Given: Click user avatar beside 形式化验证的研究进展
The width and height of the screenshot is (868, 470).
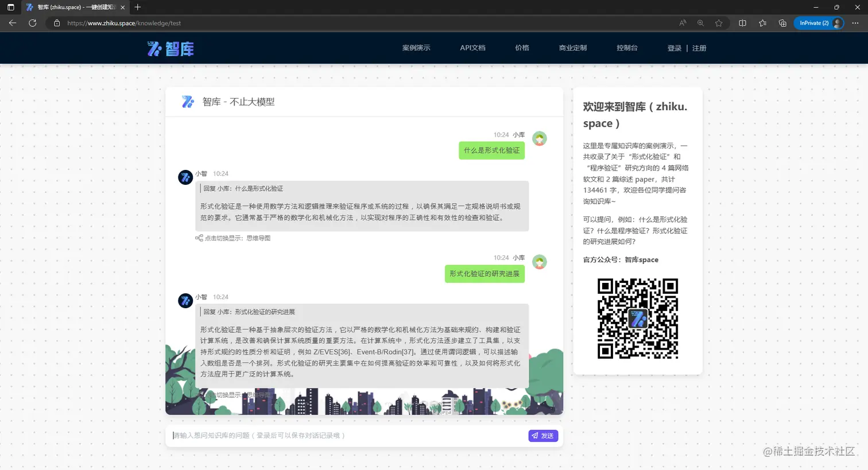Looking at the screenshot, I should (540, 262).
